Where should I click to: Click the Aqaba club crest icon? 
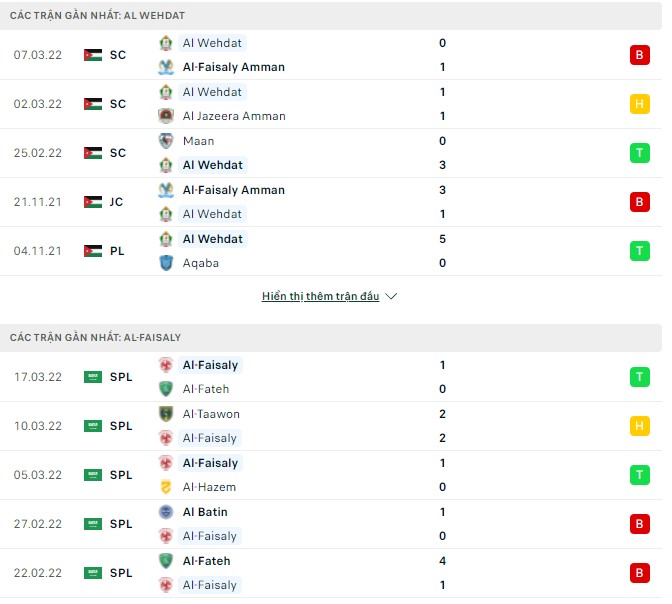(x=166, y=263)
